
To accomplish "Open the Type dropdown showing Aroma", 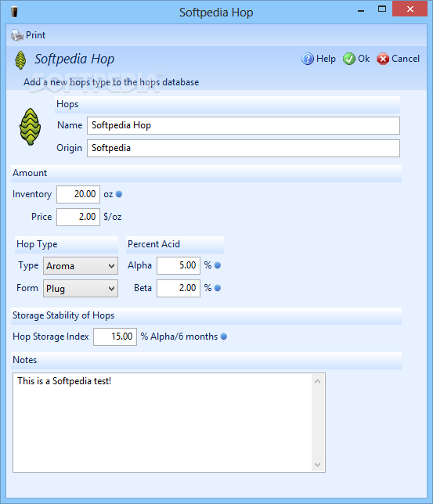I will click(x=81, y=266).
